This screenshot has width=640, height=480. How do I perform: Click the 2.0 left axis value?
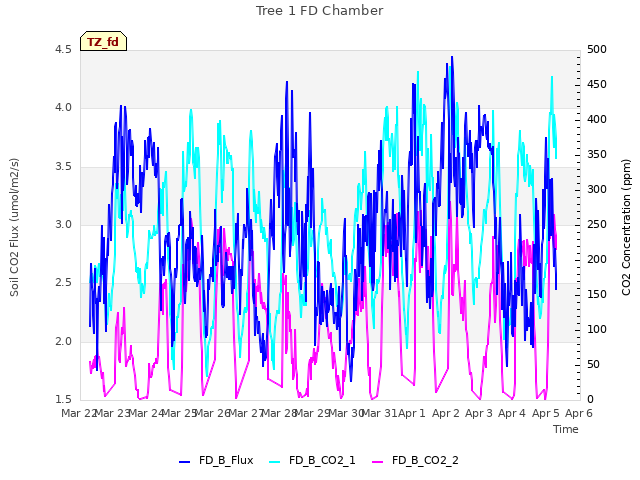click(x=63, y=341)
